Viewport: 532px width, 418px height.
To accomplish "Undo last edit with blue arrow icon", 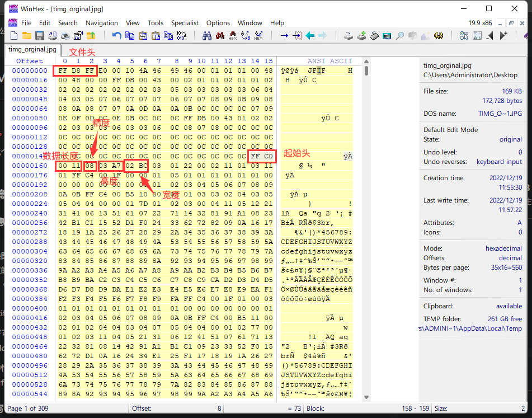I will click(117, 35).
